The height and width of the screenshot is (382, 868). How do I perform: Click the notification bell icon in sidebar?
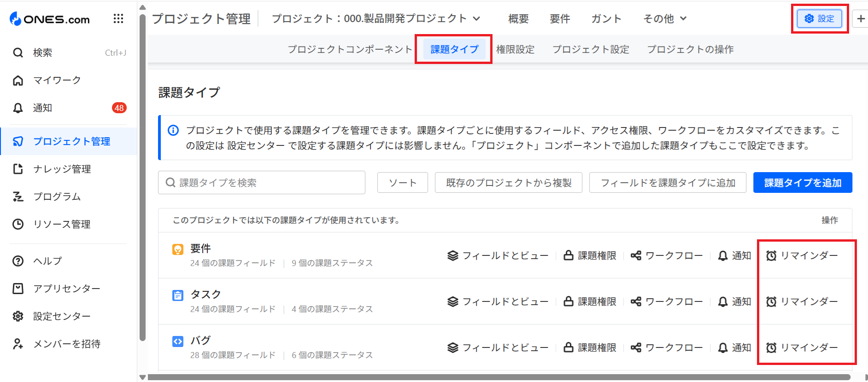pos(18,108)
